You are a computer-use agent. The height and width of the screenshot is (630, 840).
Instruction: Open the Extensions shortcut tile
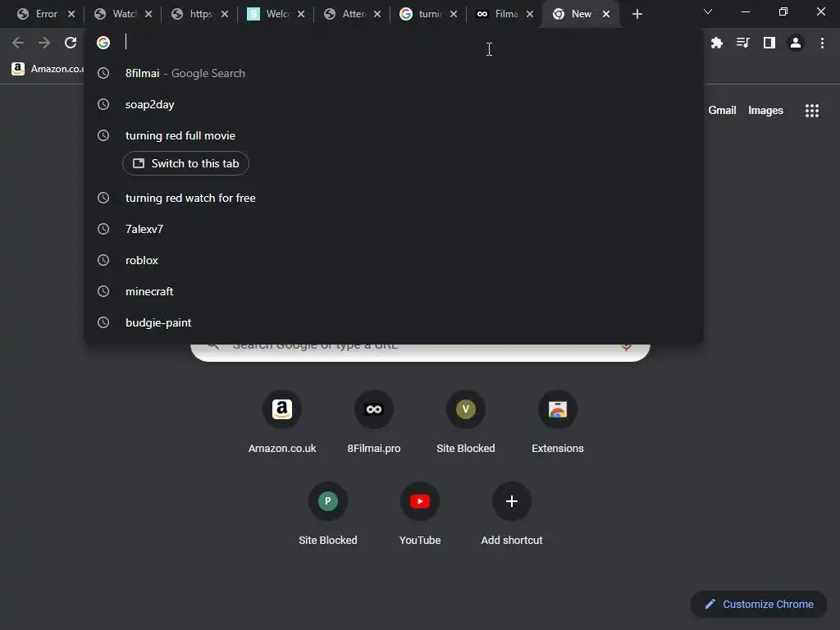(558, 422)
